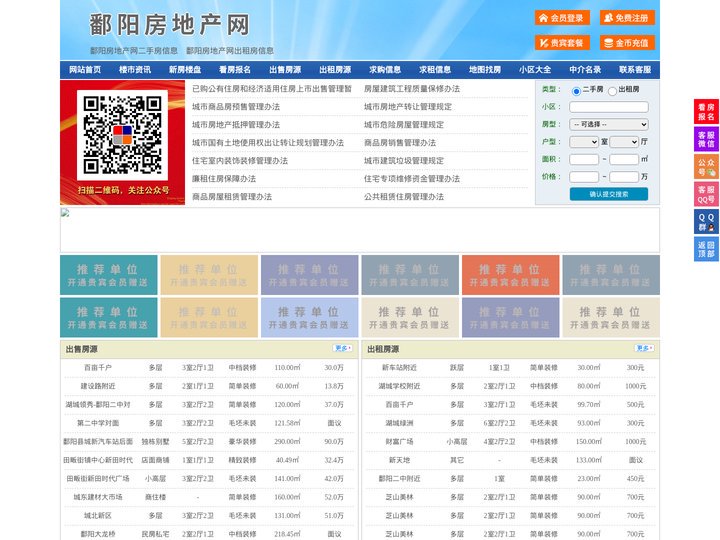Focus the minimum 面积 input

(584, 159)
